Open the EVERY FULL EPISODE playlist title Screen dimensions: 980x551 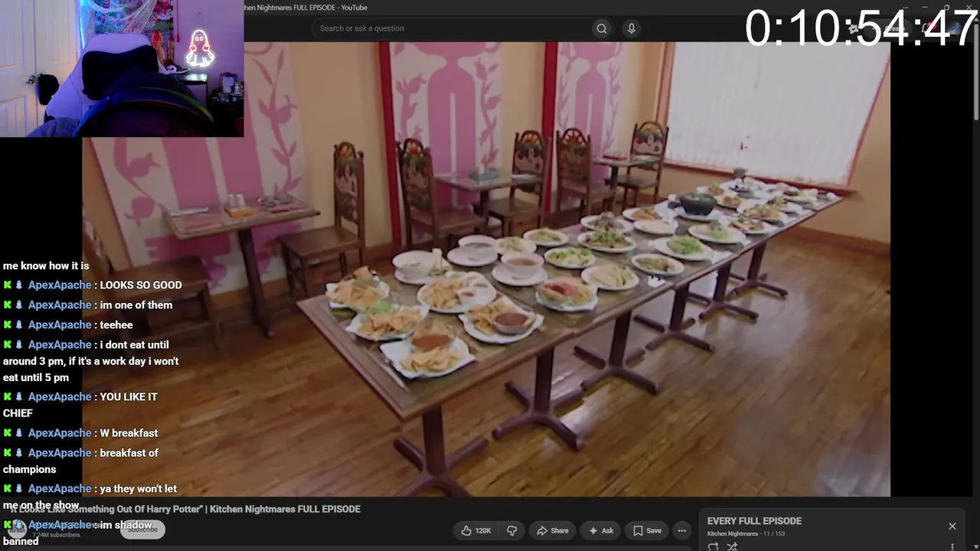(x=754, y=521)
